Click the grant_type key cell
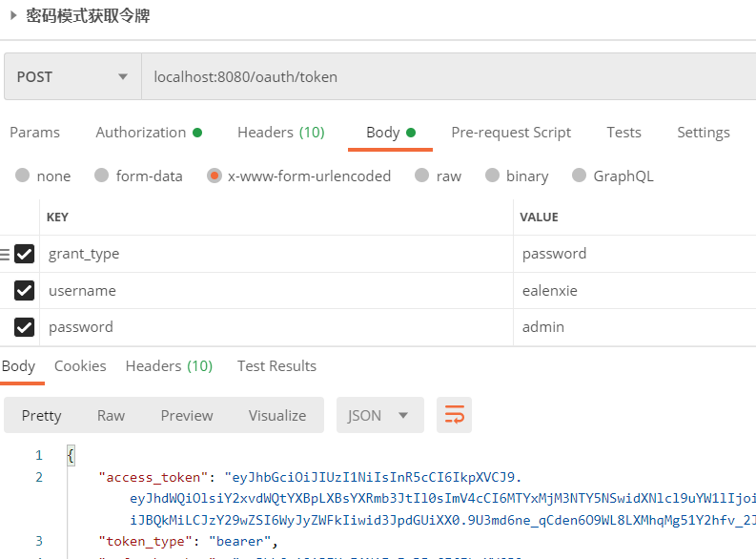756x559 pixels. point(276,254)
